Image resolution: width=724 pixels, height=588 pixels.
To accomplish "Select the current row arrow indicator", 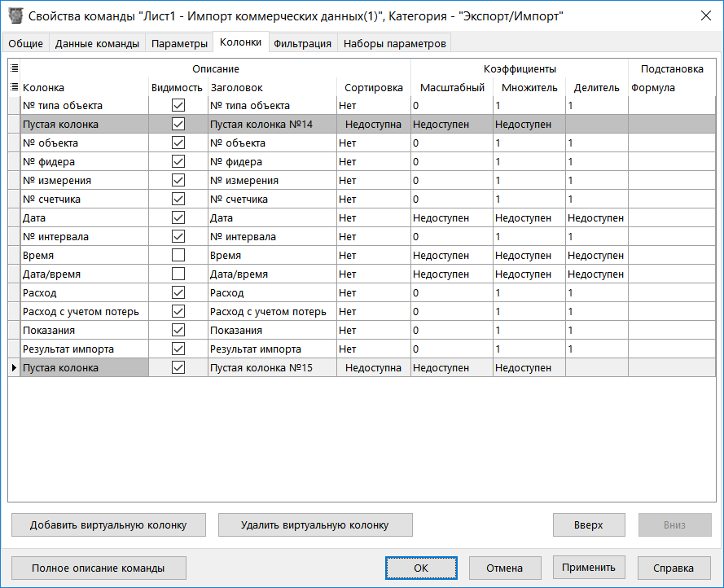I will pyautogui.click(x=14, y=367).
